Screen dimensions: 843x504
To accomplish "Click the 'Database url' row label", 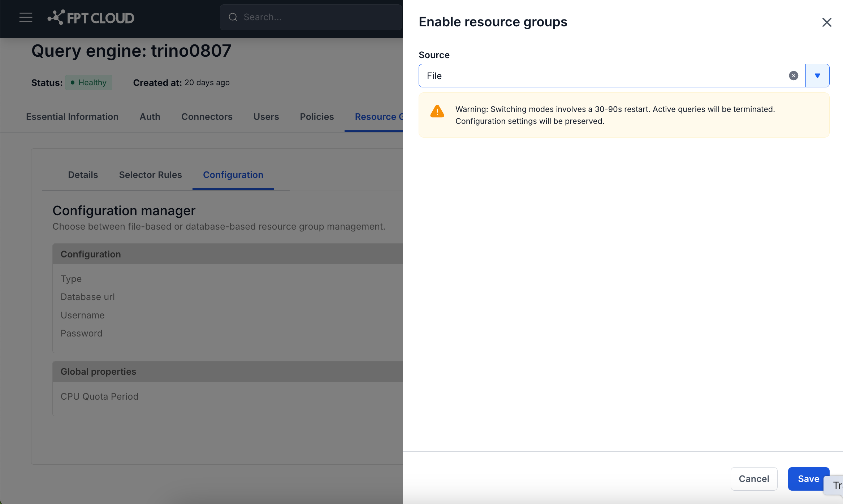I will [88, 297].
